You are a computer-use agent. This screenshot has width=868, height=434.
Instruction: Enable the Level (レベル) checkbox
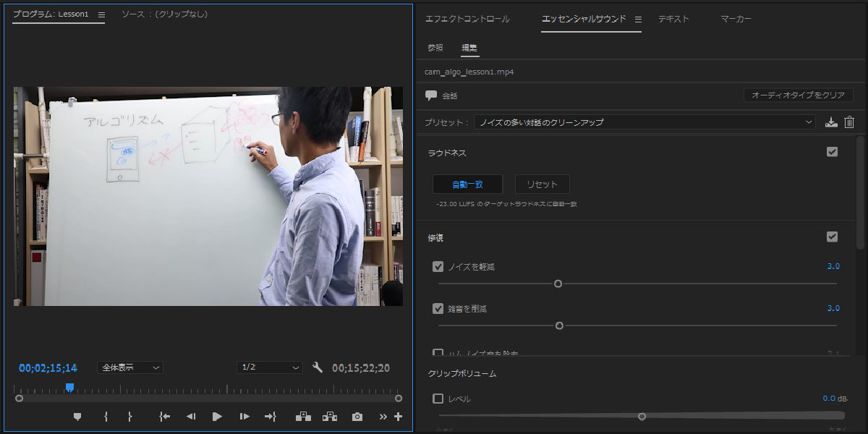tap(438, 399)
